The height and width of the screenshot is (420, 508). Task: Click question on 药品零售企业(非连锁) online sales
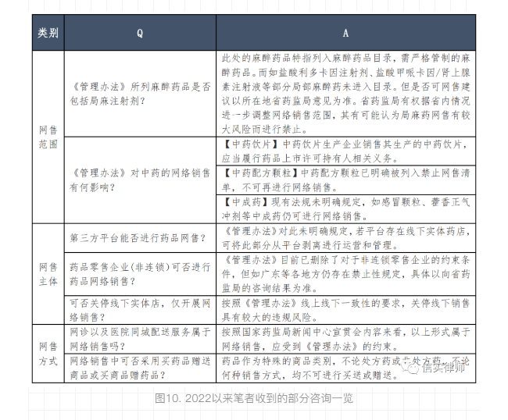140,274
